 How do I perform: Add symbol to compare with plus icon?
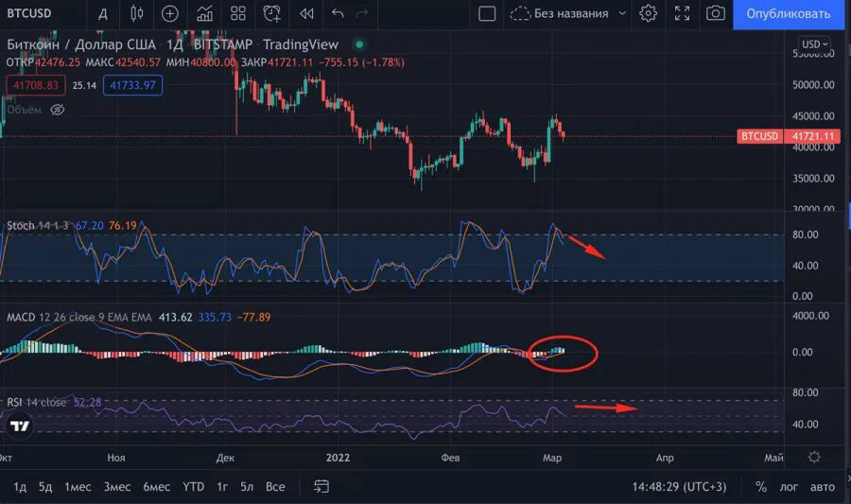click(170, 13)
